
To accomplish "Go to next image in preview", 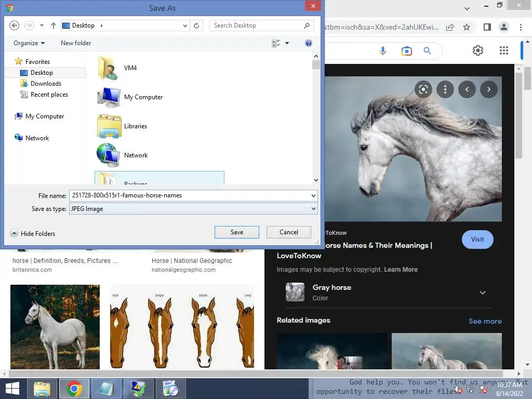I will point(488,89).
